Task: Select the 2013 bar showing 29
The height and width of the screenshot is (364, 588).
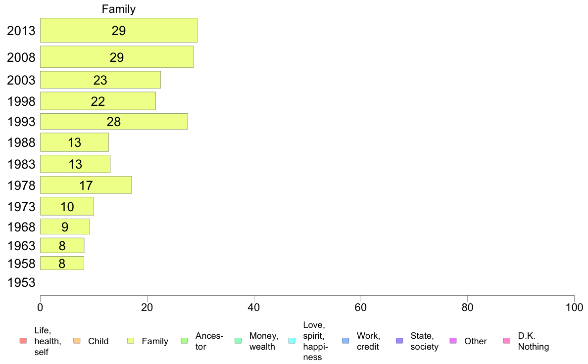Action: [119, 30]
